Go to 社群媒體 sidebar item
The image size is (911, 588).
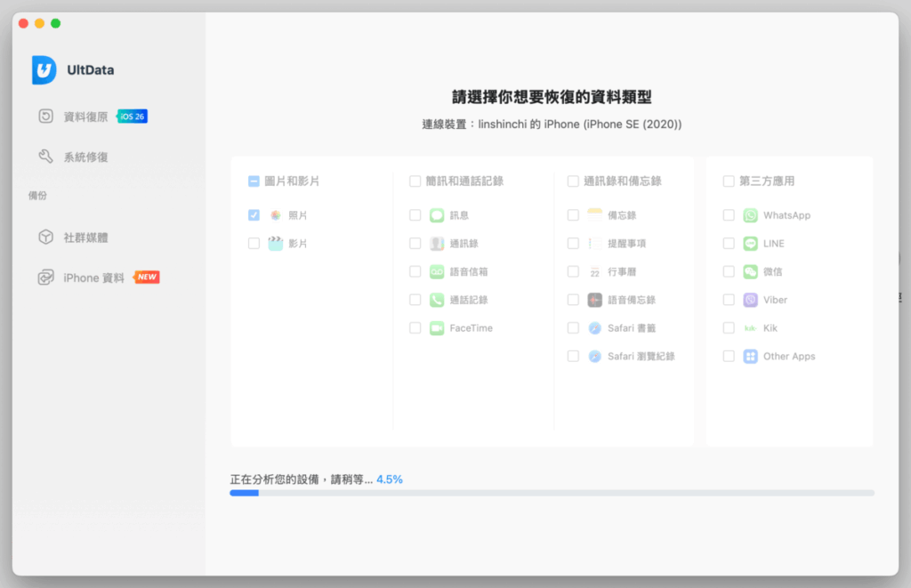[x=85, y=238]
